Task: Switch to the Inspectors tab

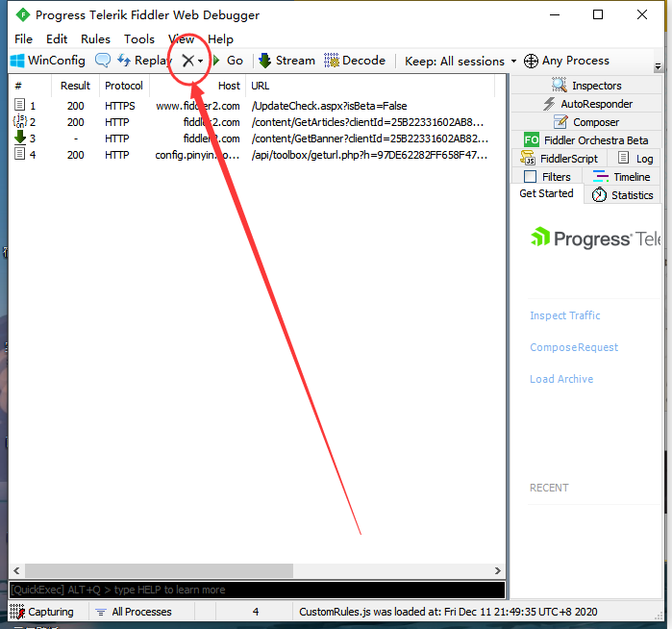Action: (x=585, y=86)
